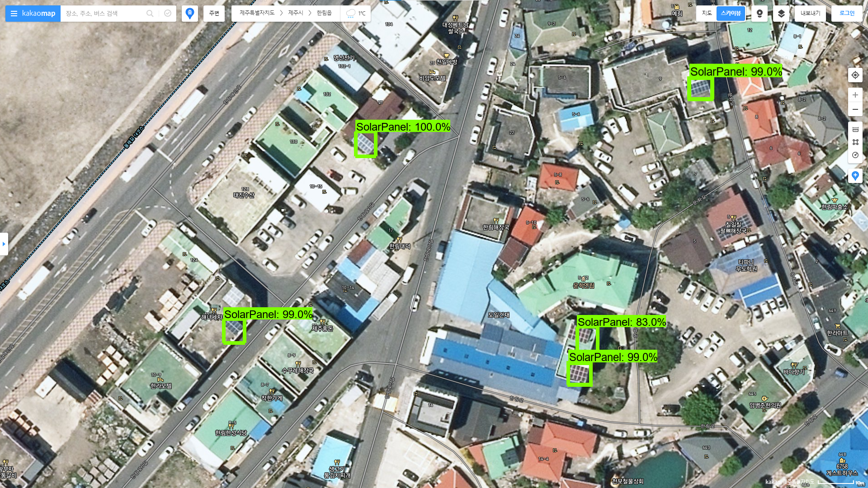Click the 주변 nearby button
Image resolution: width=868 pixels, height=488 pixels.
coord(214,14)
